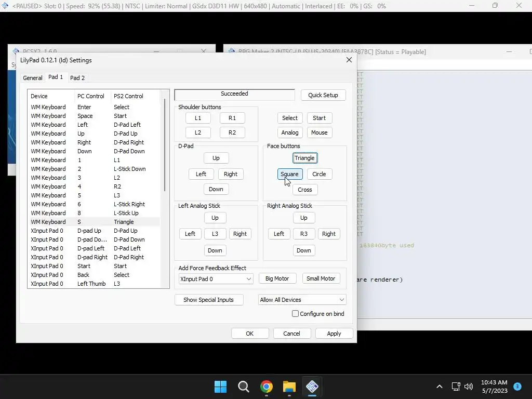Bind the L1 shoulder button

pos(198,118)
